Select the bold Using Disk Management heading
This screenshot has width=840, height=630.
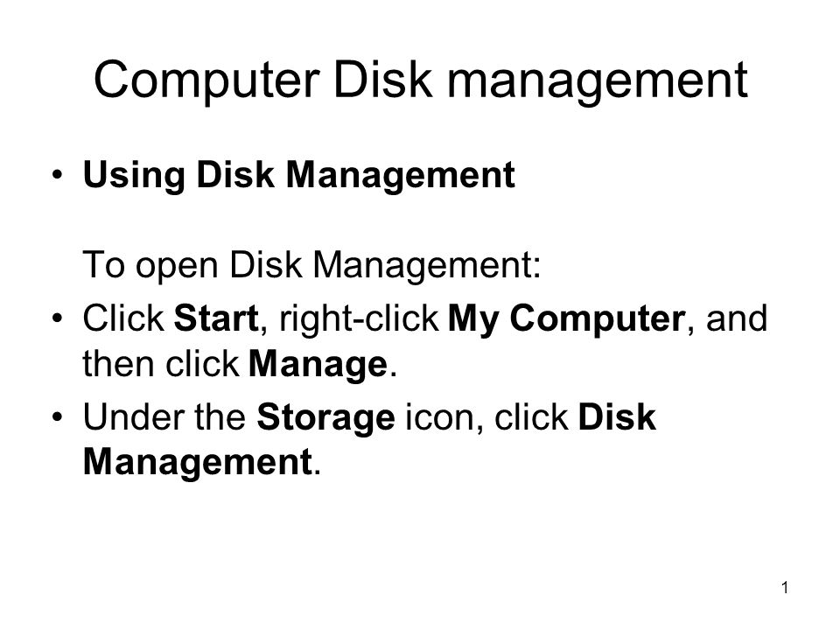(299, 176)
